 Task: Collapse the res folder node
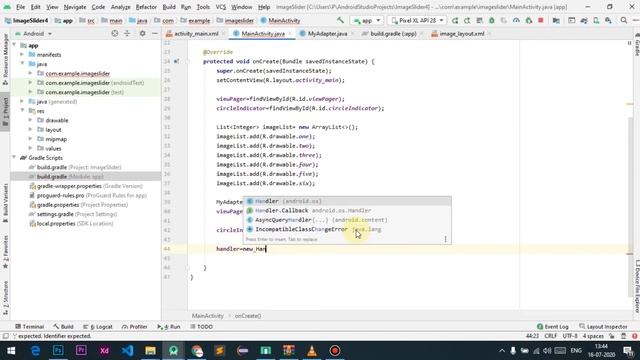[22, 111]
